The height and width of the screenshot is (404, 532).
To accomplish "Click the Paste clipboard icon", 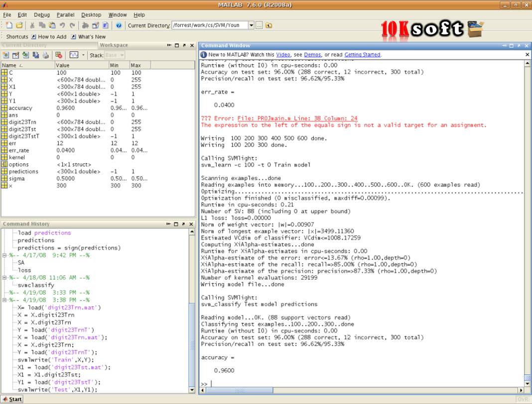I will coord(52,25).
